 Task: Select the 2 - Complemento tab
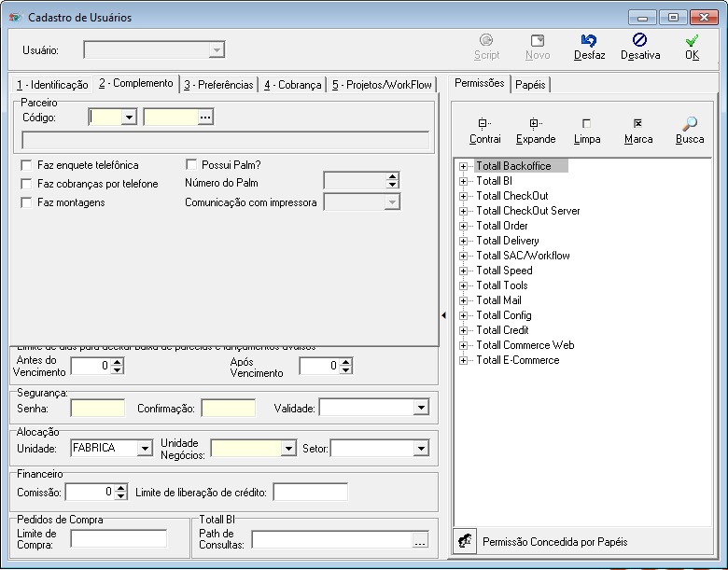pyautogui.click(x=135, y=84)
